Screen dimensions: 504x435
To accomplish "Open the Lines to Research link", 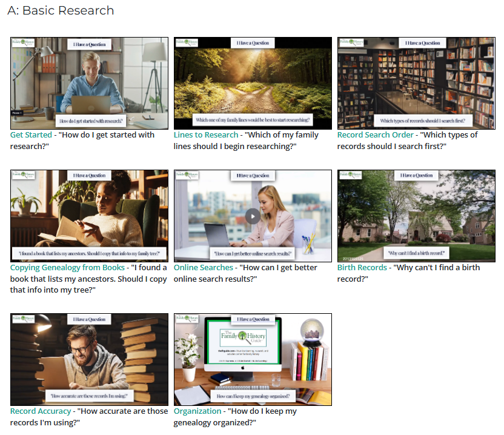I will tap(206, 135).
